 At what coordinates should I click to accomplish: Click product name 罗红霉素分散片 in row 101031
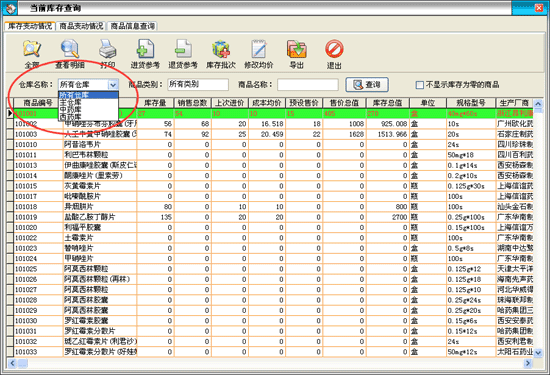tap(89, 331)
